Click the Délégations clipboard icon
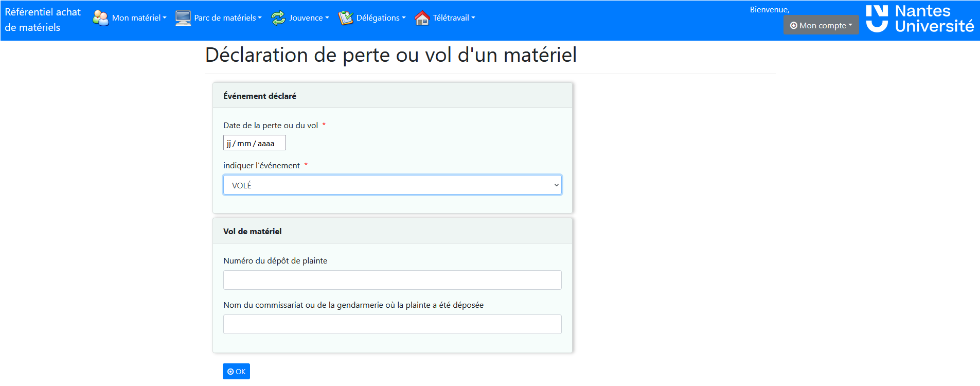 tap(346, 18)
